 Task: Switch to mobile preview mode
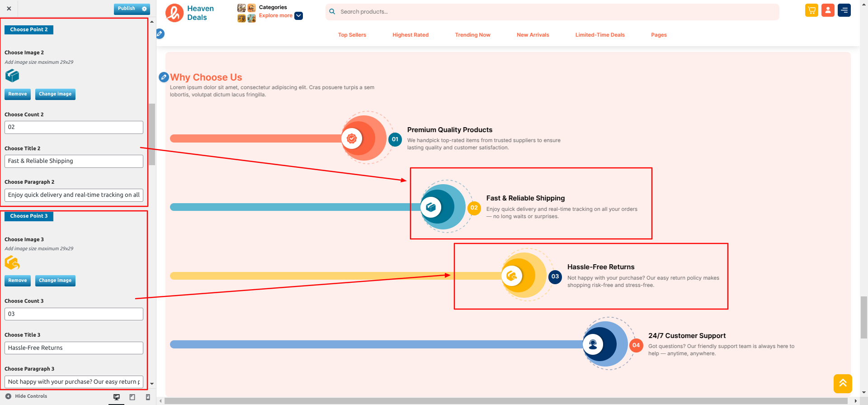coord(148,397)
